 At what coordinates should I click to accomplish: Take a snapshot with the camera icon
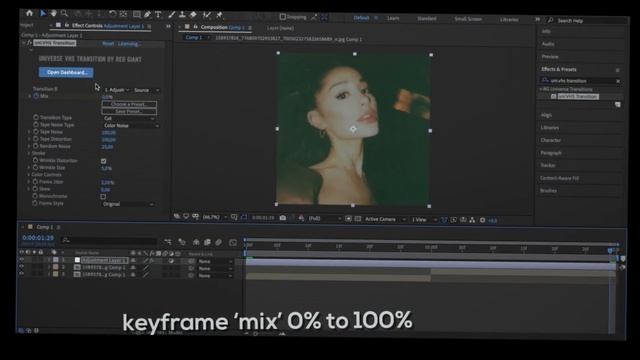click(x=282, y=218)
